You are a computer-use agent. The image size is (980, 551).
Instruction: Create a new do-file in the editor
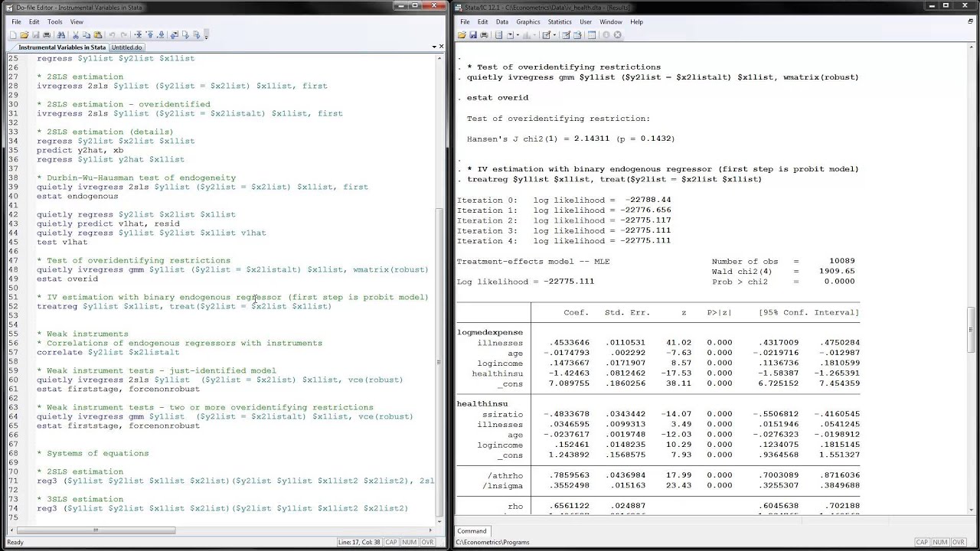(14, 34)
